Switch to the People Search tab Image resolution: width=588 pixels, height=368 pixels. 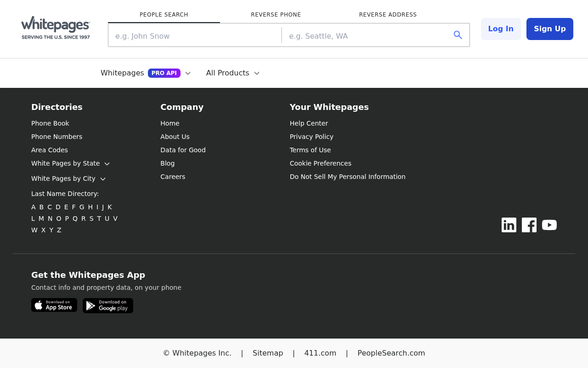point(164,15)
